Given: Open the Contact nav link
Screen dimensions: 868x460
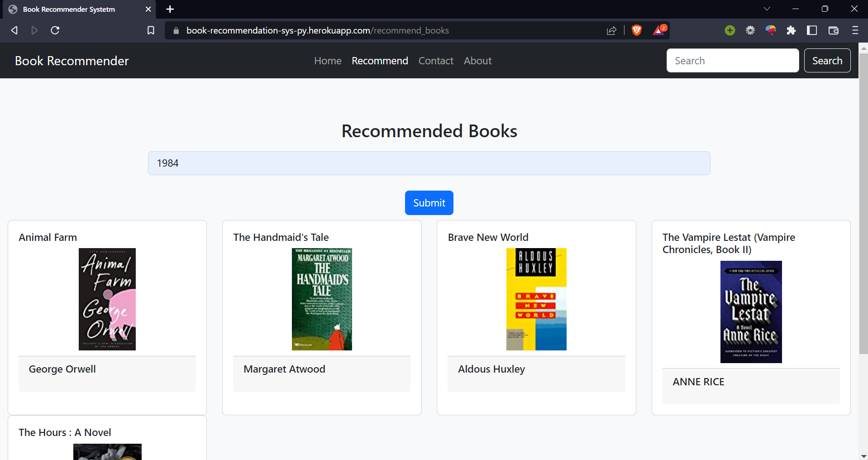Looking at the screenshot, I should 436,61.
